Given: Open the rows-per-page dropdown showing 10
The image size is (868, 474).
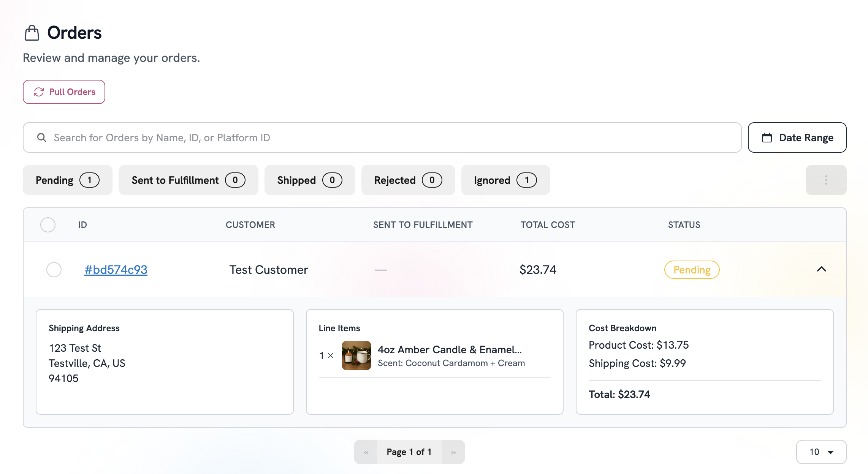Looking at the screenshot, I should pyautogui.click(x=821, y=452).
